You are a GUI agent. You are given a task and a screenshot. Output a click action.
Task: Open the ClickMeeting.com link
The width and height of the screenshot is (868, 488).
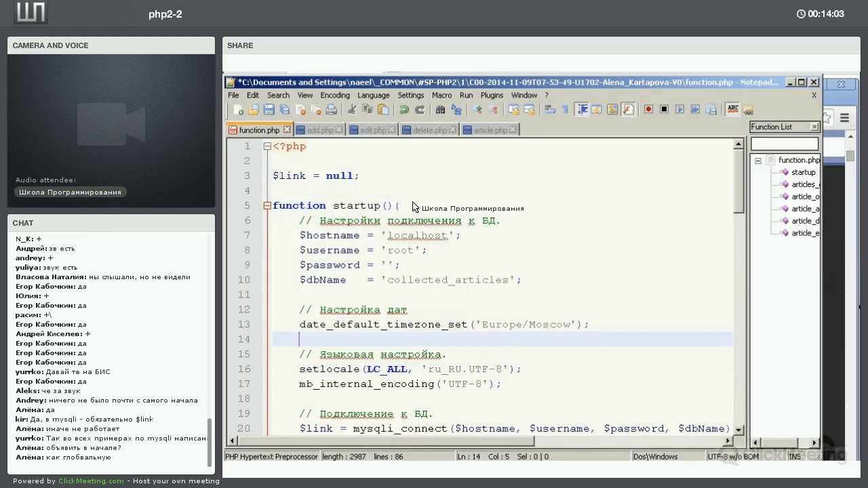91,481
